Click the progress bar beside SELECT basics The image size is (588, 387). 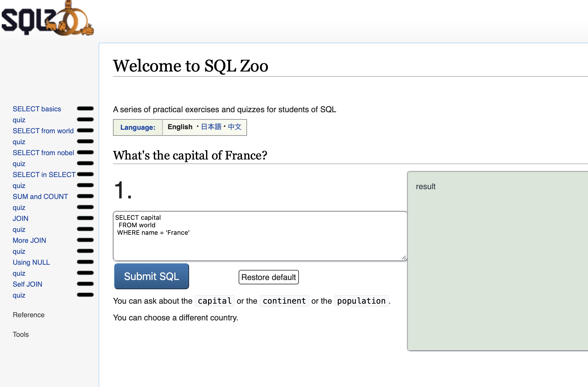point(85,108)
